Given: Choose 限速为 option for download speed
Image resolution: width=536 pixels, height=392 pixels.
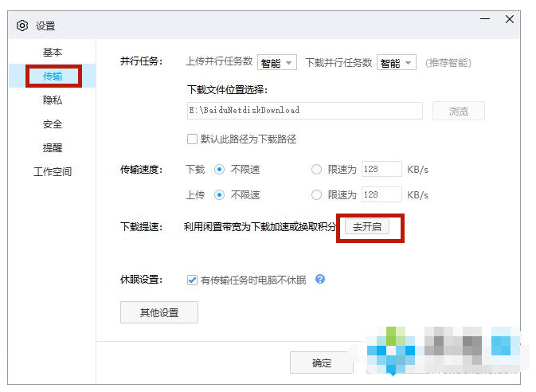Looking at the screenshot, I should point(317,170).
